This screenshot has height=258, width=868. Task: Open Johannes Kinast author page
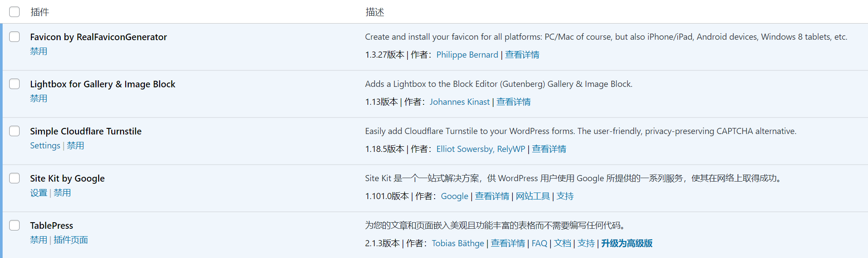460,102
